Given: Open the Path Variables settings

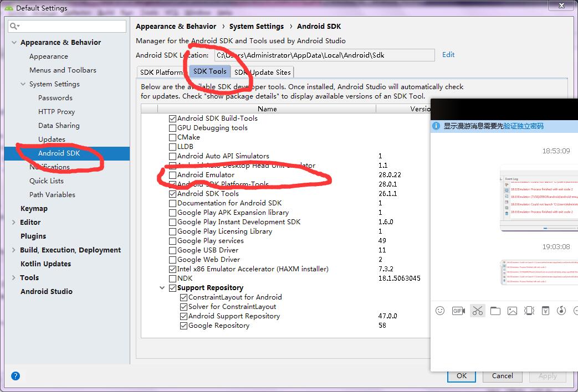Looking at the screenshot, I should 52,194.
